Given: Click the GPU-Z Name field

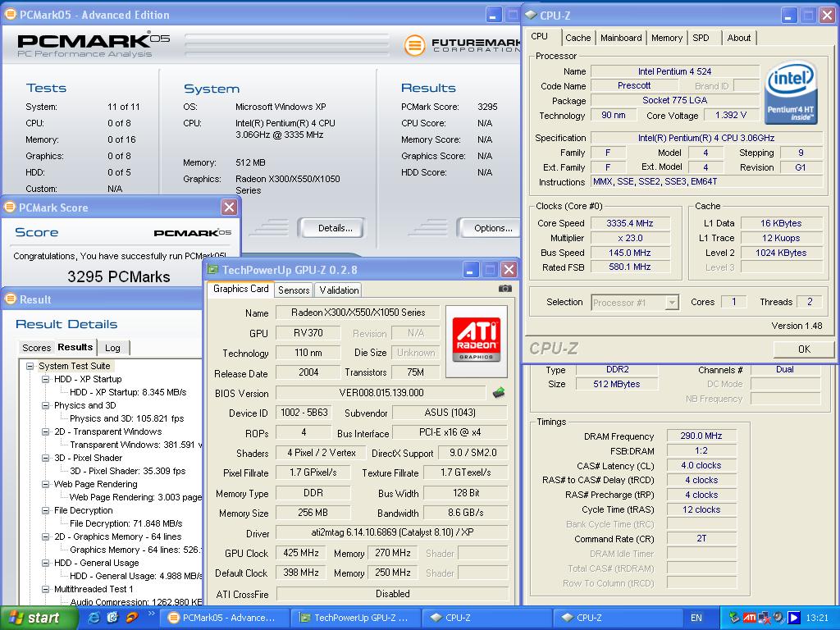Looking at the screenshot, I should (358, 313).
